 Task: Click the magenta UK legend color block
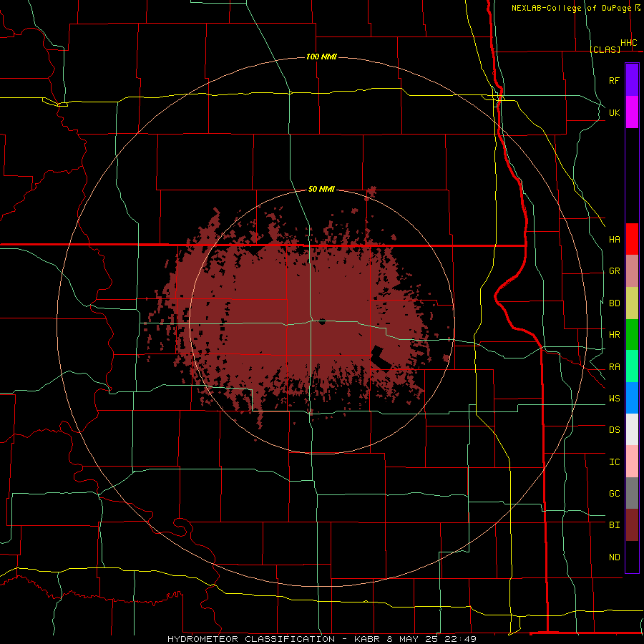632,112
